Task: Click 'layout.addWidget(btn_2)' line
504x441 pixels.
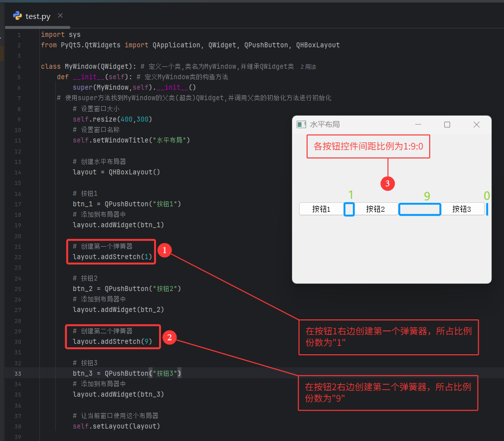Action: 118,309
